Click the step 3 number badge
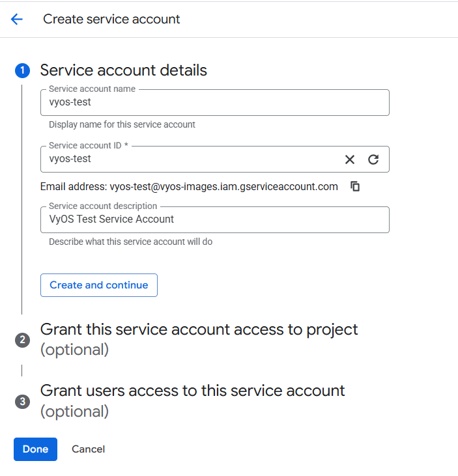 point(22,402)
